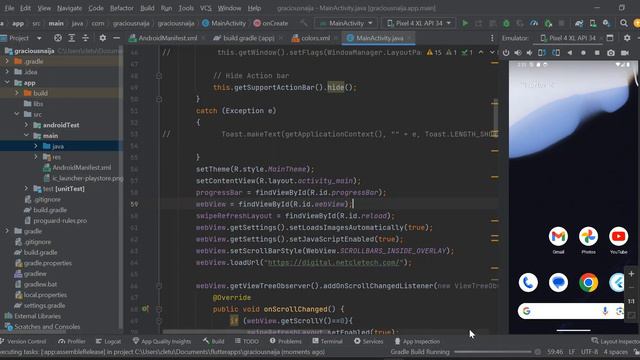
Task: Rotate emulator right icon
Action: [x=556, y=53]
